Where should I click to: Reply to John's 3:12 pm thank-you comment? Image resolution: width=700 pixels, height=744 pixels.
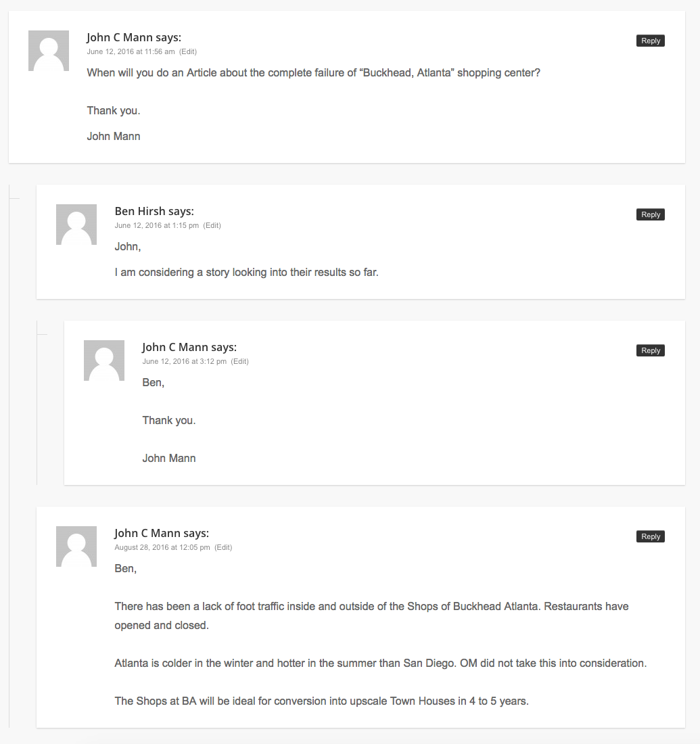click(650, 350)
